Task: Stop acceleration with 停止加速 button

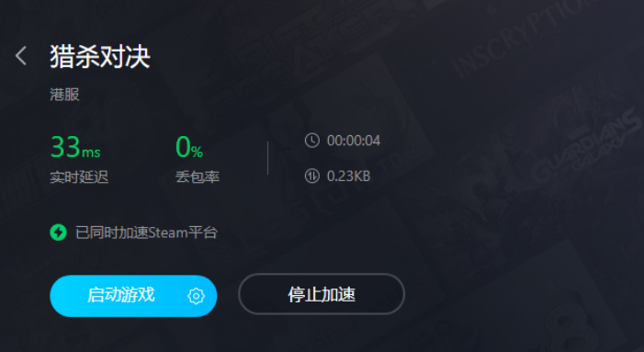Action: click(322, 294)
